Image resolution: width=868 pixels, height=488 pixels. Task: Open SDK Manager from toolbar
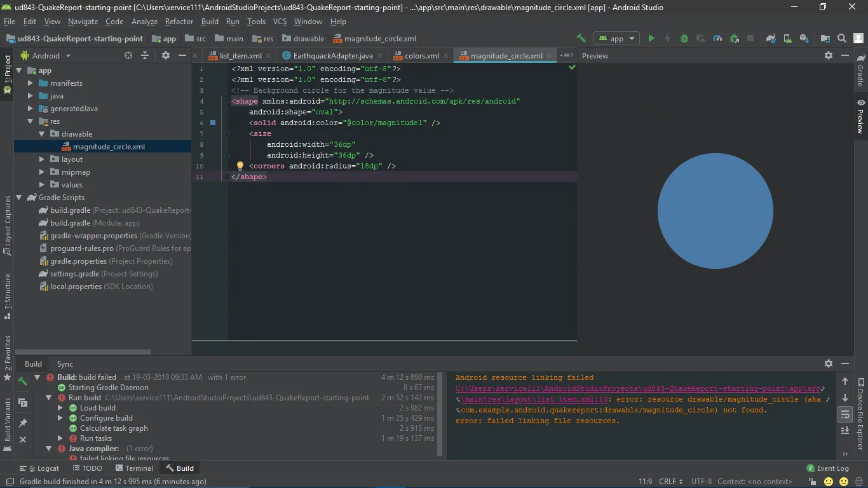pos(804,39)
